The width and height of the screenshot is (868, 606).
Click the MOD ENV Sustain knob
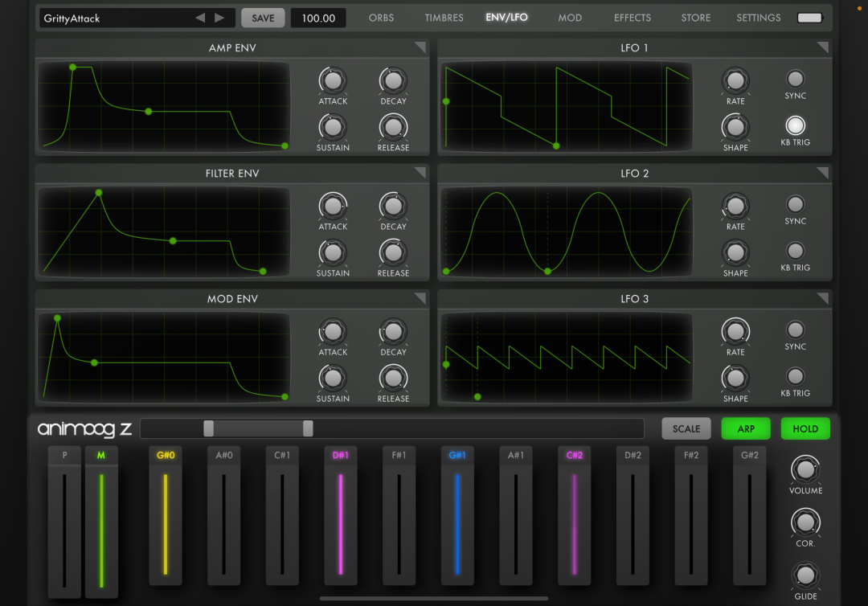(333, 379)
